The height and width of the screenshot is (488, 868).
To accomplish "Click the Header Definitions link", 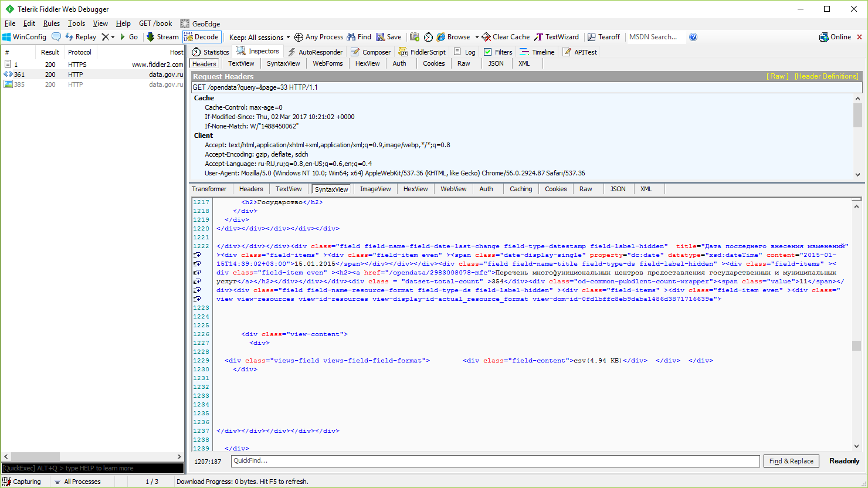I will [x=826, y=76].
